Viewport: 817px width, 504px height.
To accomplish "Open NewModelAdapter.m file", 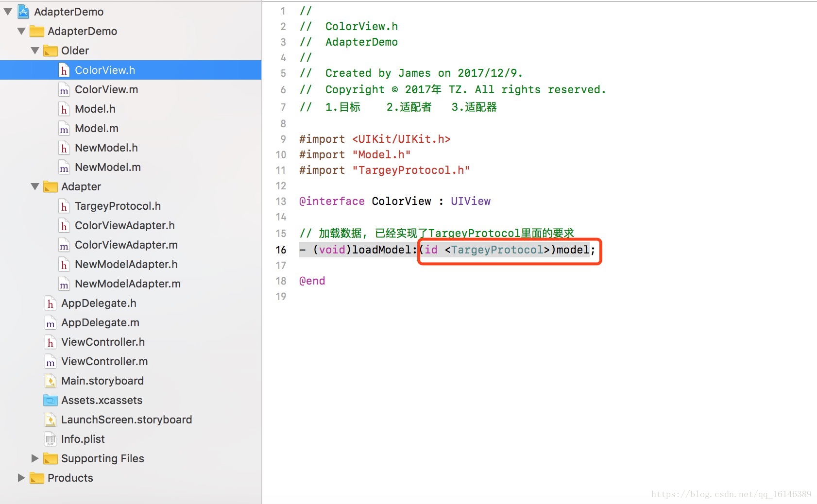I will (x=128, y=284).
